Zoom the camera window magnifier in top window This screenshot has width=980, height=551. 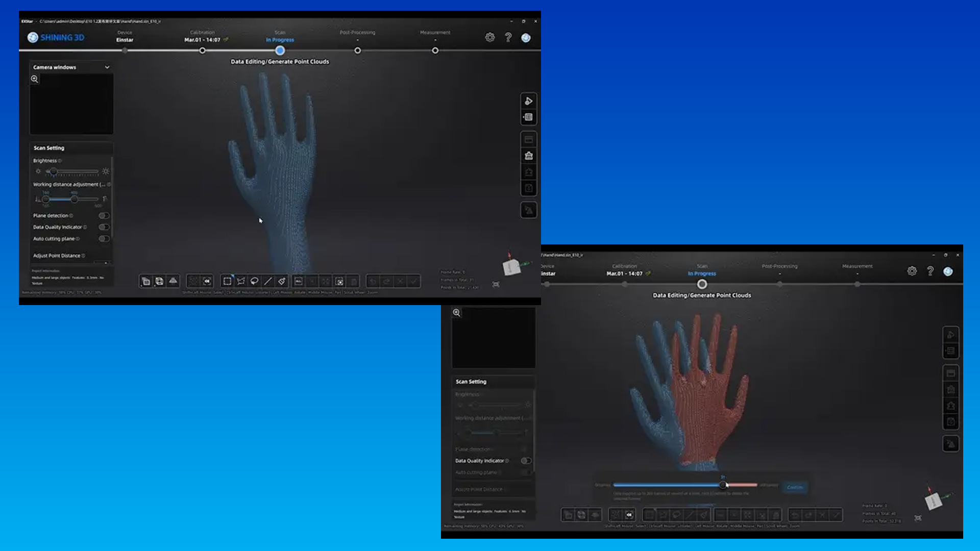coord(35,79)
